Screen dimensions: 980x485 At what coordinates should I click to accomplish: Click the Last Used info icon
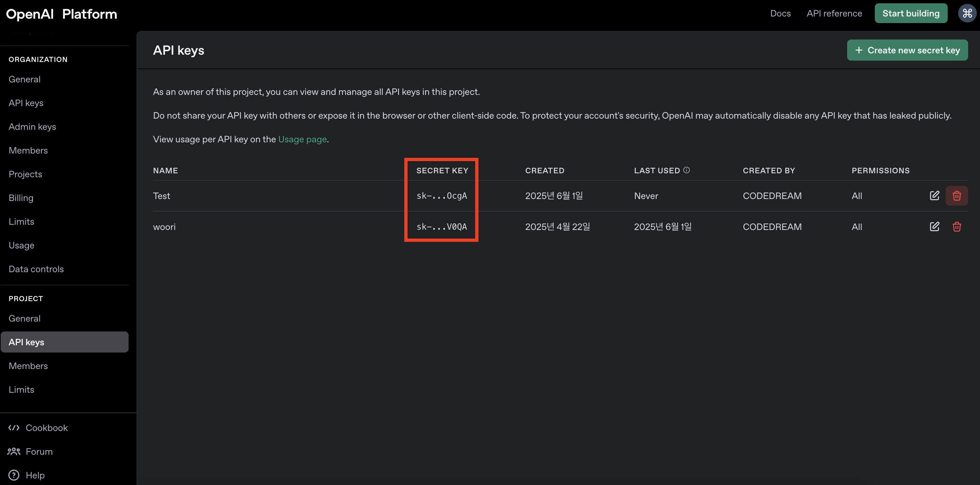click(686, 170)
